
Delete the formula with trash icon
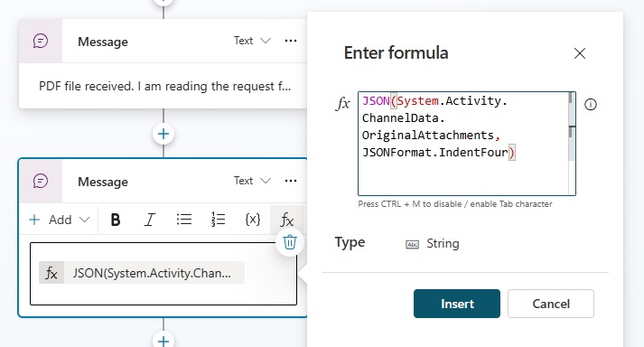click(x=290, y=242)
